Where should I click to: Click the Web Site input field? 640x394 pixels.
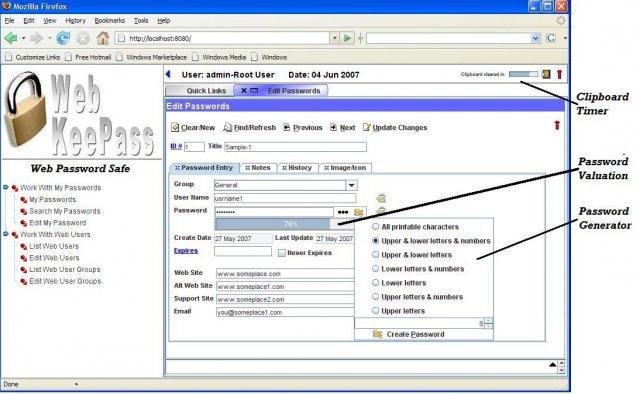[x=286, y=274]
